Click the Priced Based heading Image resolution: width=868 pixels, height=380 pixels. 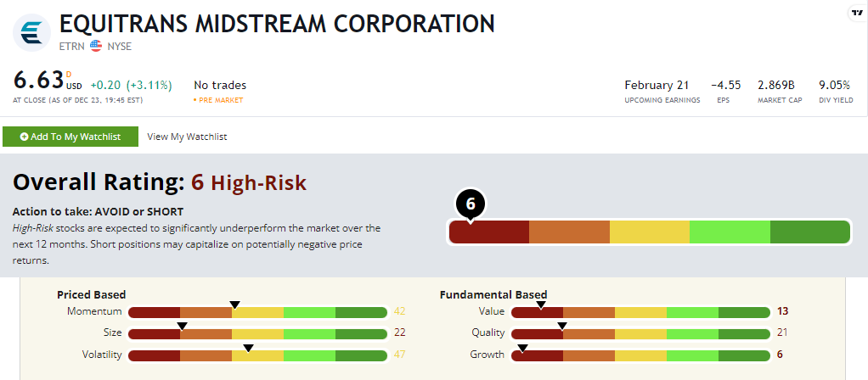[92, 295]
